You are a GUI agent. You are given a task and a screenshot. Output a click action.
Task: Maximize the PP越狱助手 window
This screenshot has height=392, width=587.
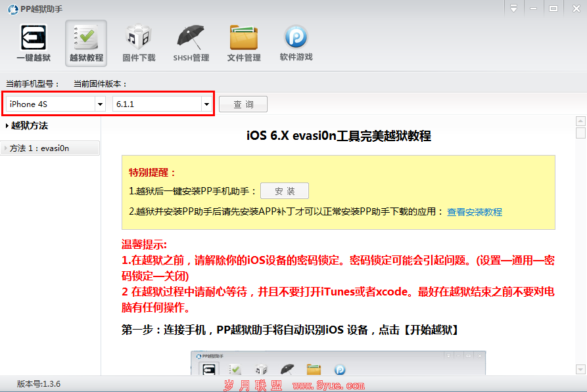(x=553, y=9)
